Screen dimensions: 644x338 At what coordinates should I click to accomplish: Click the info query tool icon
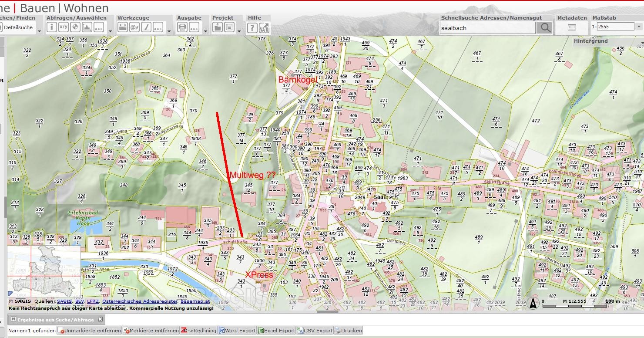[x=52, y=27]
